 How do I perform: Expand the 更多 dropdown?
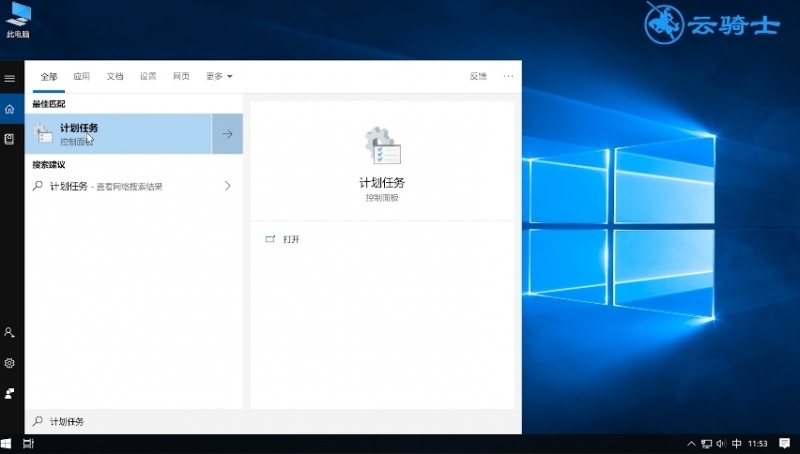click(219, 77)
